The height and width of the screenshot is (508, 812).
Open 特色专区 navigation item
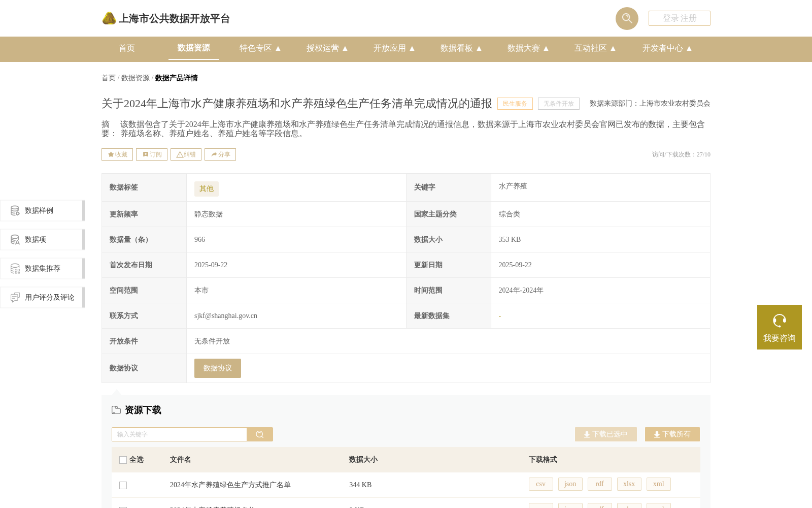(256, 48)
